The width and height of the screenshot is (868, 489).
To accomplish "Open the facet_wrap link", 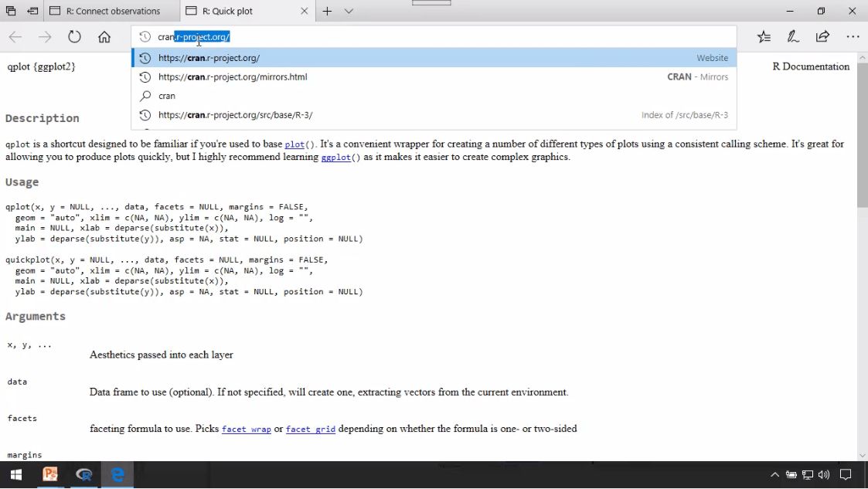I will point(247,430).
